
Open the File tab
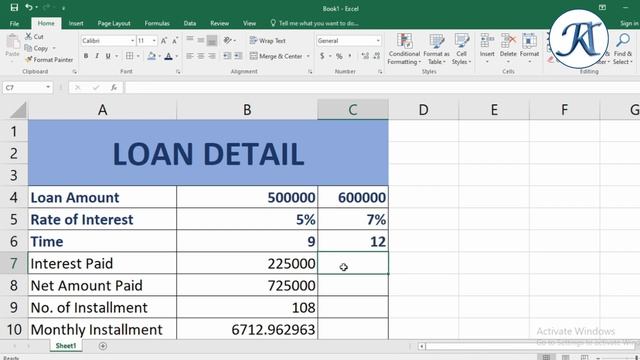click(14, 23)
